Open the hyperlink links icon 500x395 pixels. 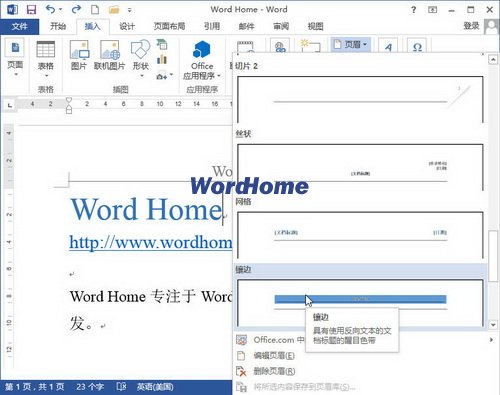280,46
